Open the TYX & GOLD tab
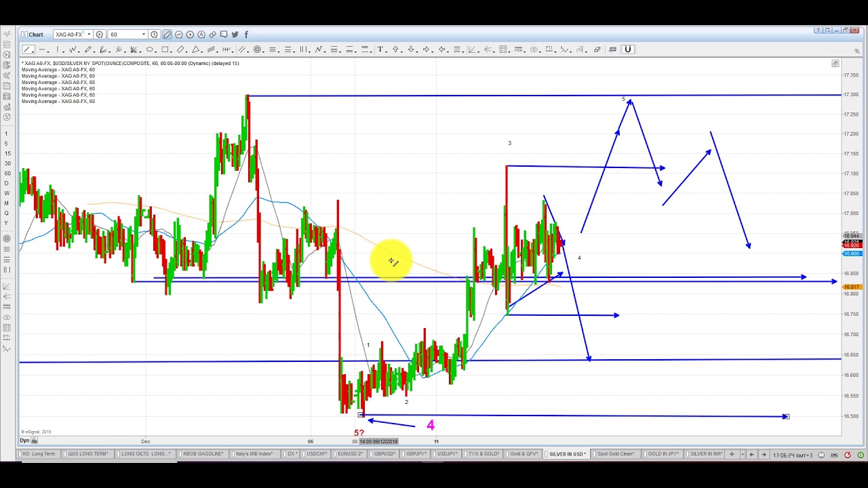 482,454
